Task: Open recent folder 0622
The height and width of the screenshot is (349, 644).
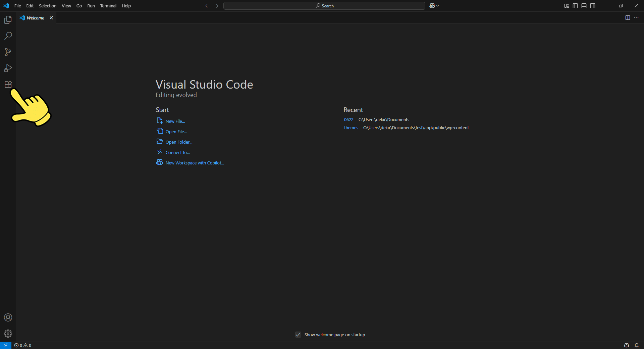Action: pyautogui.click(x=348, y=120)
